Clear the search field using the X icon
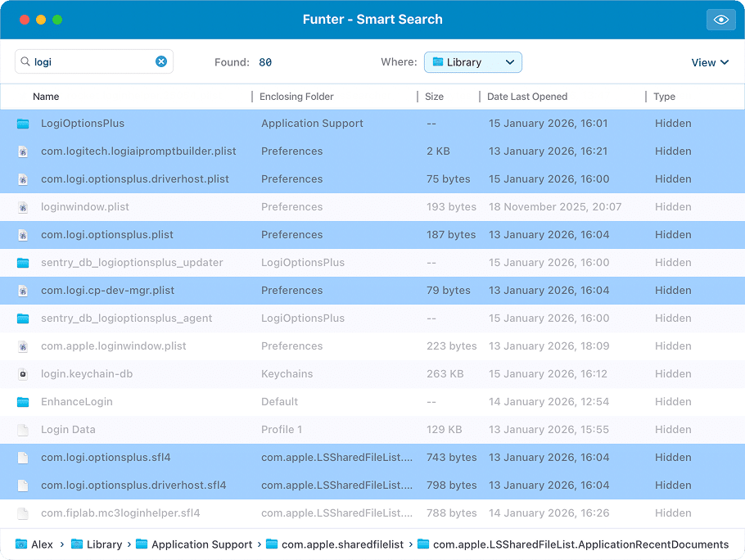This screenshot has width=745, height=560. coord(161,61)
